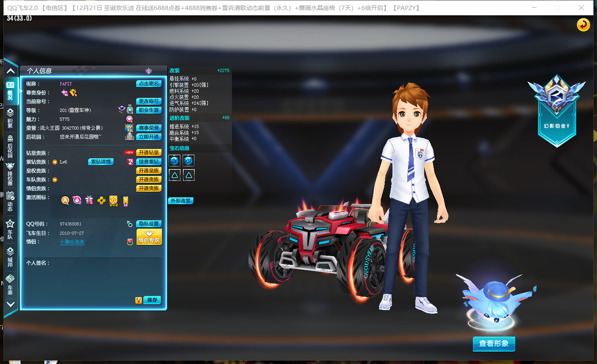
Task: Click the gold crown V identity badge
Action: coord(73,93)
